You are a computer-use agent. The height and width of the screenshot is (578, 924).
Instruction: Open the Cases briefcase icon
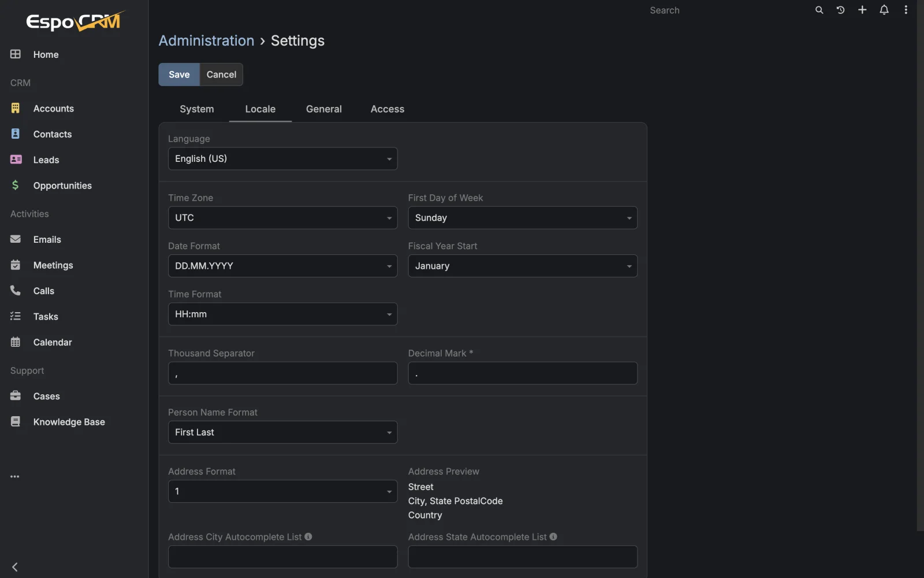pos(16,396)
